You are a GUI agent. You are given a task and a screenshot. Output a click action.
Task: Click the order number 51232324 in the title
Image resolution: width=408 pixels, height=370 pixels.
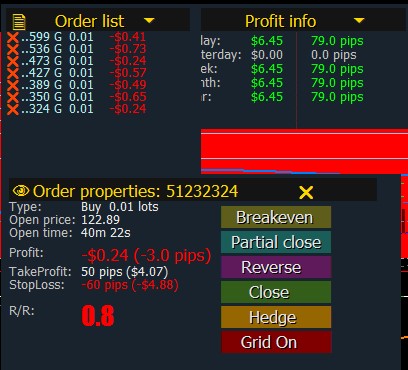(x=202, y=191)
